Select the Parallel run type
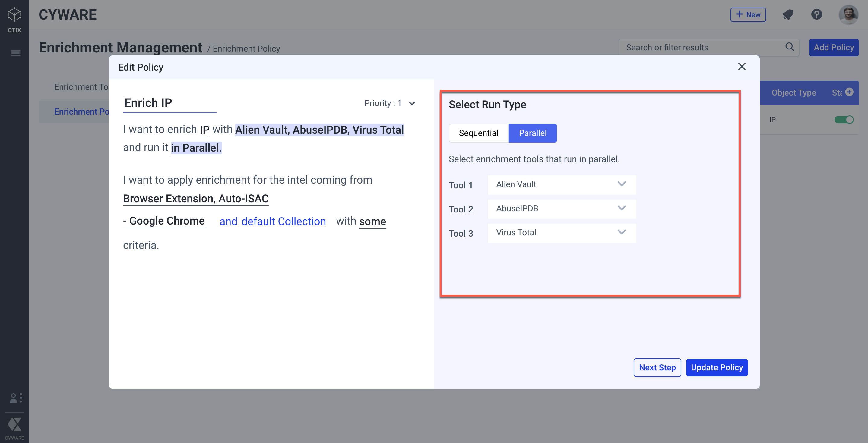868x443 pixels. (x=532, y=133)
